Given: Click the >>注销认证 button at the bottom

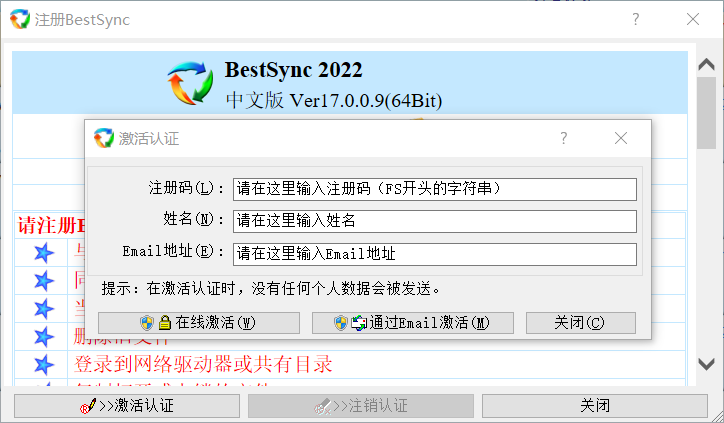Looking at the screenshot, I should click(x=361, y=406).
